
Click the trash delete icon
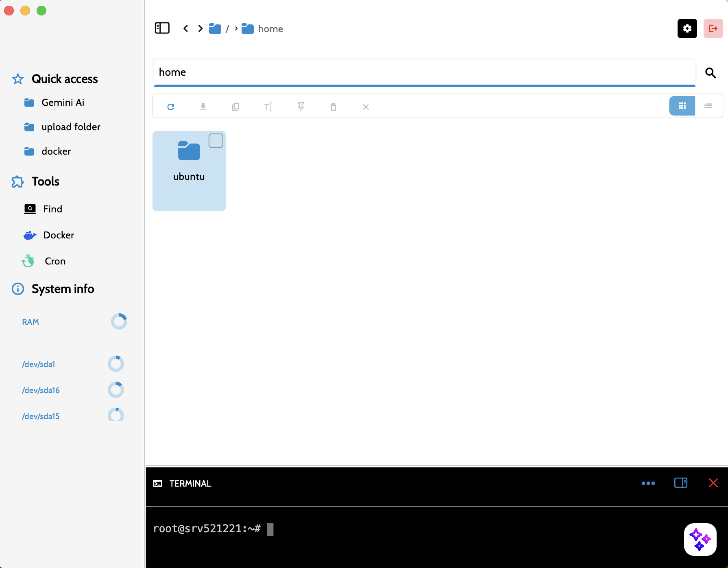pyautogui.click(x=333, y=107)
